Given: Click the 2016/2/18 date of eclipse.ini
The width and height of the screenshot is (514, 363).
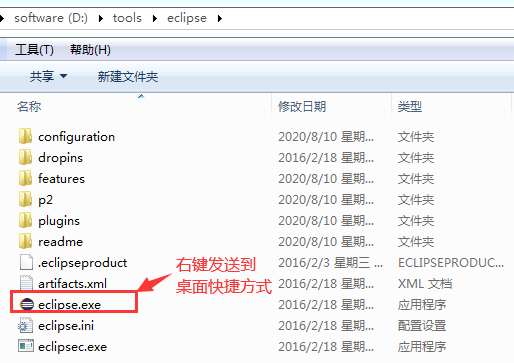Looking at the screenshot, I should coord(326,326).
